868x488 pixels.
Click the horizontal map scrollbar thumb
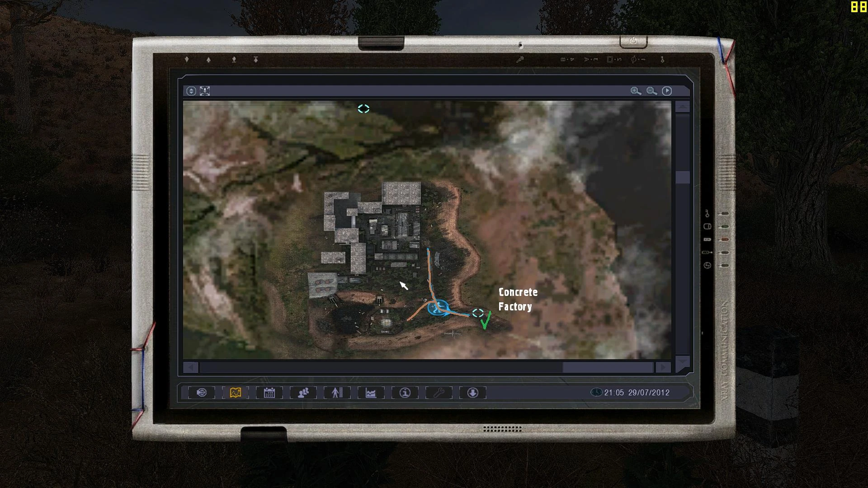(607, 367)
